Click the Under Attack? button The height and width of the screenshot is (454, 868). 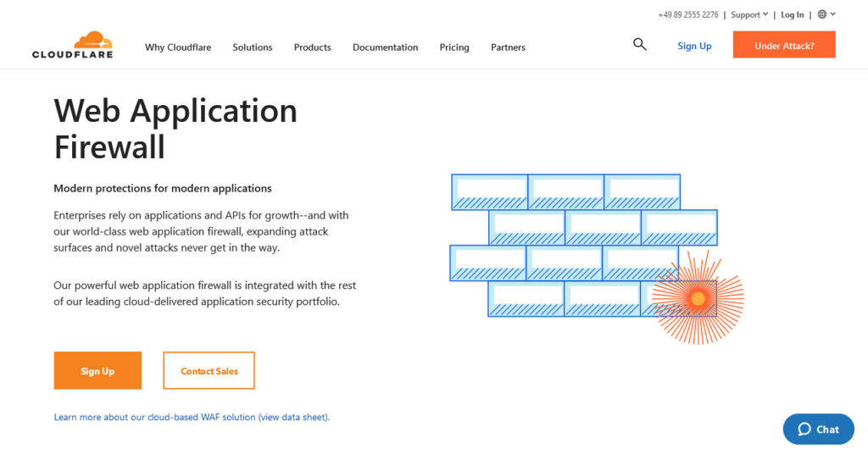784,44
